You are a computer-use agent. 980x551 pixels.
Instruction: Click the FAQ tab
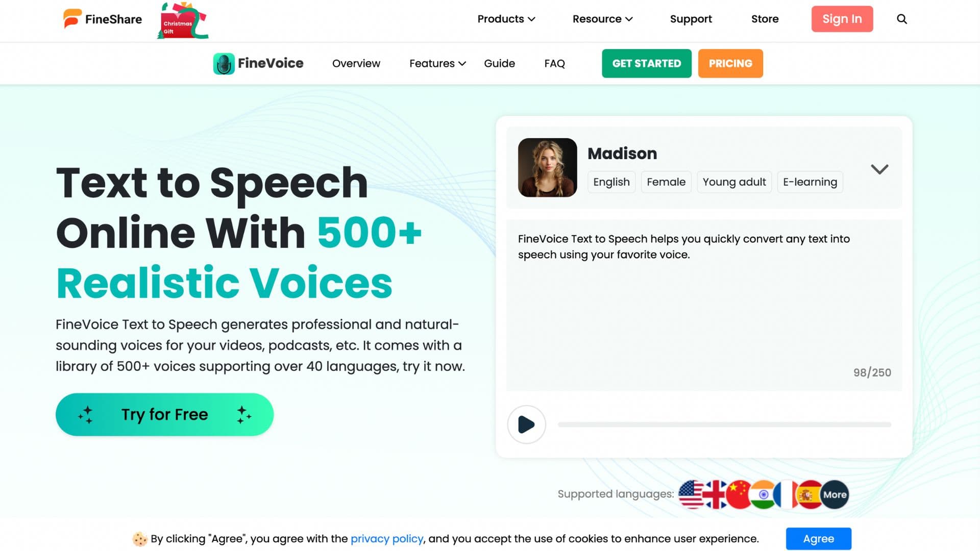click(554, 63)
